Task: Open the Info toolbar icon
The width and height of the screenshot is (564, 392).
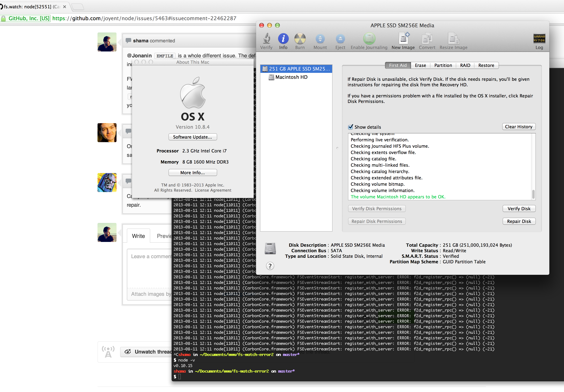Action: pos(283,41)
